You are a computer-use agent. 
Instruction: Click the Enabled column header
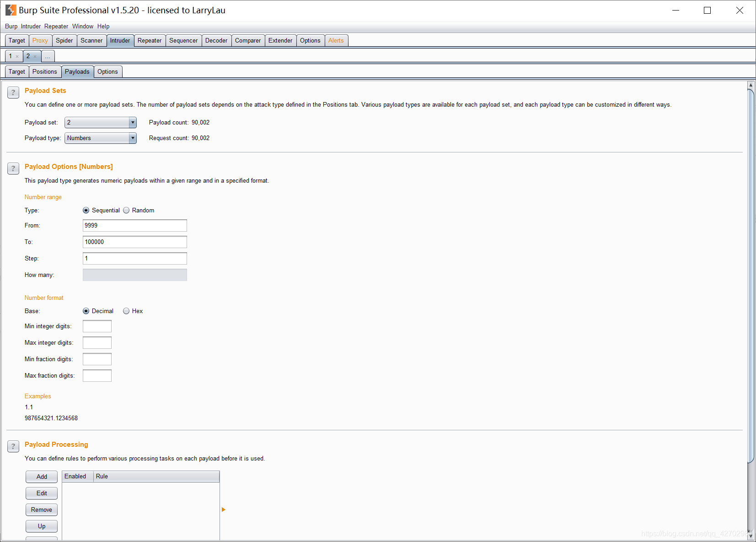(x=78, y=477)
